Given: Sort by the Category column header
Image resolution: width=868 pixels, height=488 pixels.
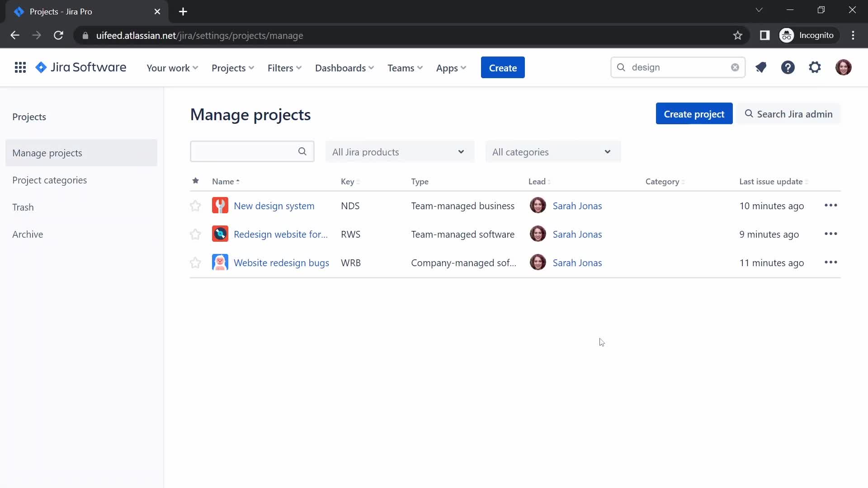Looking at the screenshot, I should point(665,181).
